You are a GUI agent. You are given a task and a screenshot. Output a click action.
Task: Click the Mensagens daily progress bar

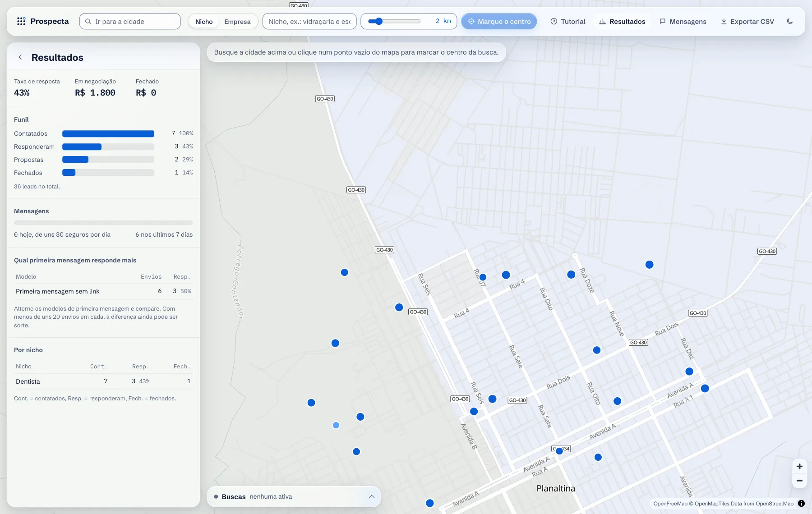point(103,223)
